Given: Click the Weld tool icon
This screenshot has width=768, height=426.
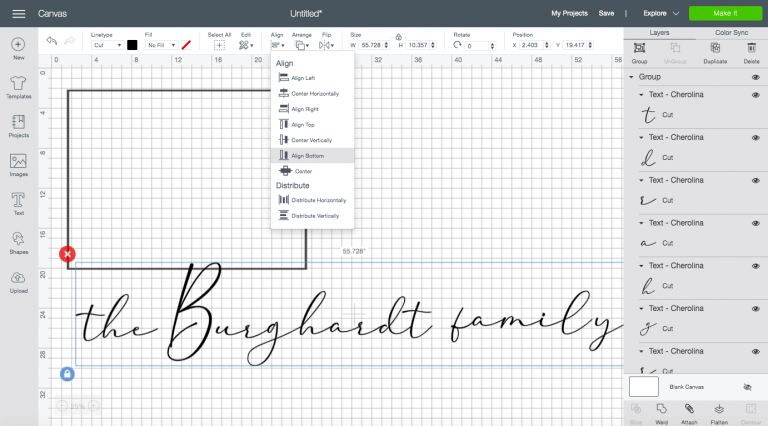Looking at the screenshot, I should [x=661, y=412].
